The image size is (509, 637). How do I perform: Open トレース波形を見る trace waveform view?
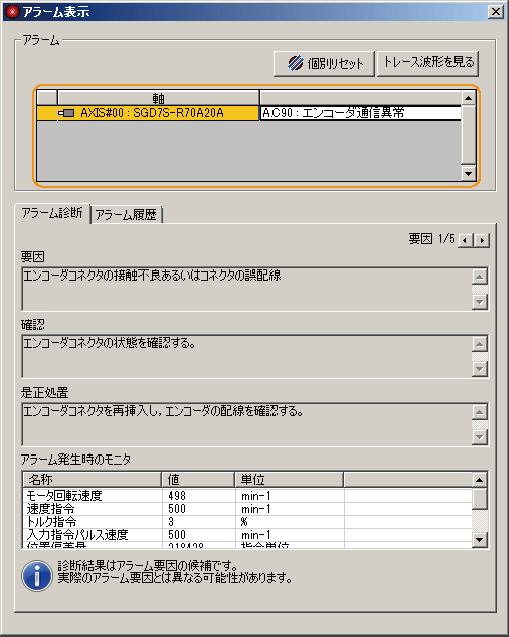click(x=428, y=63)
